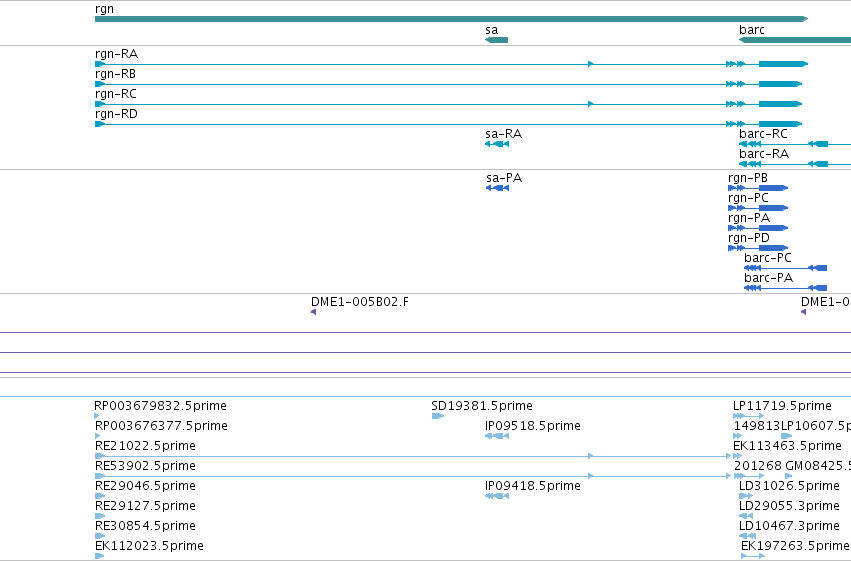Select the rgn-PA protein label

point(749,218)
